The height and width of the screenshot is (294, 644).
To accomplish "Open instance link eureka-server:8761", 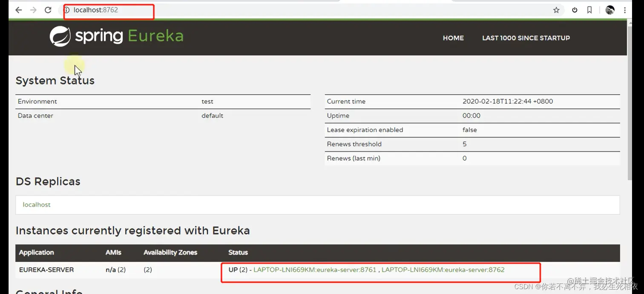I will [x=315, y=270].
